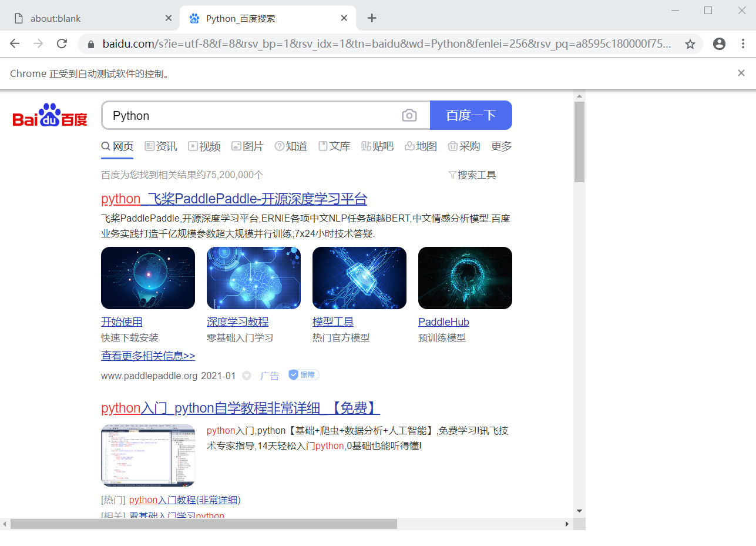Screen dimensions: 756x546
Task: Switch to the 知道 tab
Action: [x=291, y=146]
